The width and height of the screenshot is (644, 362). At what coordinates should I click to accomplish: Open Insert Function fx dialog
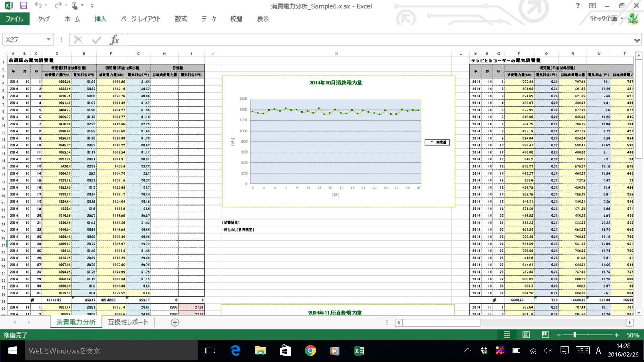115,39
